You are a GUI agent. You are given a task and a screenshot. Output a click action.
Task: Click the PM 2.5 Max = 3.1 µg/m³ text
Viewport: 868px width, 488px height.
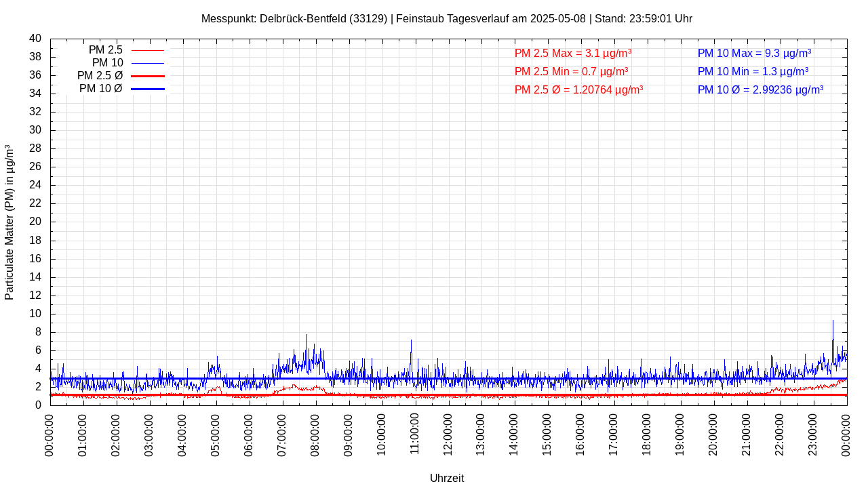pyautogui.click(x=573, y=54)
